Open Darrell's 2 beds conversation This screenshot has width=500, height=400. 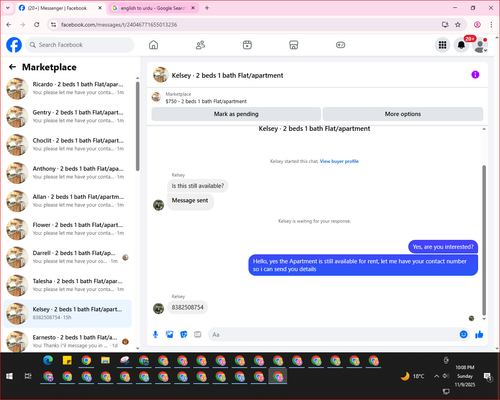(68, 257)
